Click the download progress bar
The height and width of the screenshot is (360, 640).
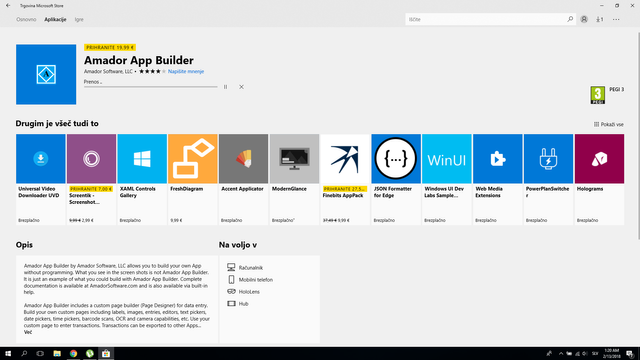(151, 87)
